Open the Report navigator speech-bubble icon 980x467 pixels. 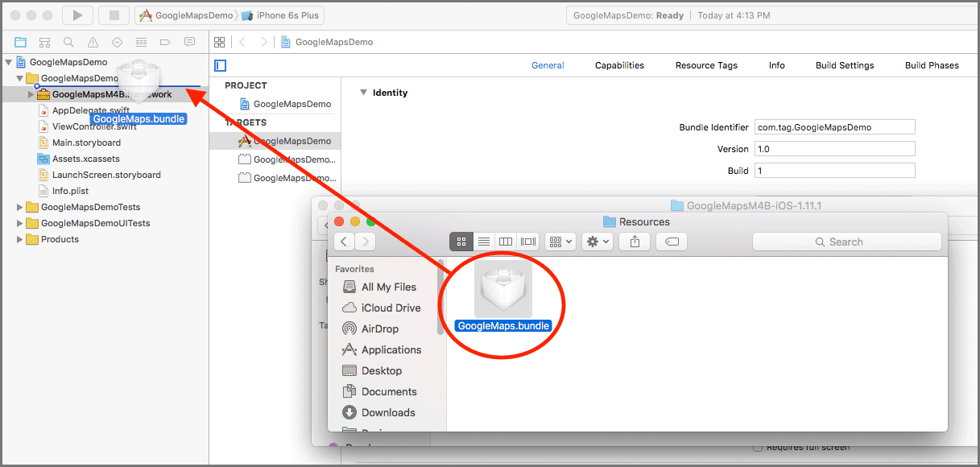click(x=190, y=42)
